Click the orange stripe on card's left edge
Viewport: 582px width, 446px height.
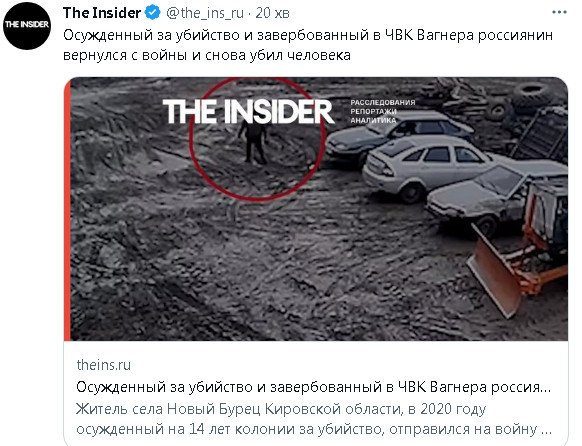[x=67, y=210]
